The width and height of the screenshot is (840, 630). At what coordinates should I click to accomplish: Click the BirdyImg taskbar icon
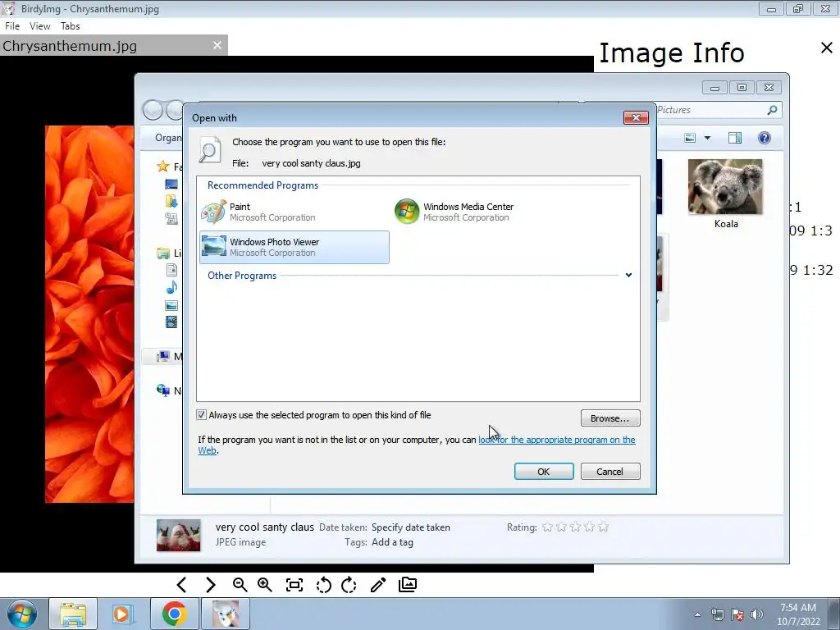coord(226,614)
